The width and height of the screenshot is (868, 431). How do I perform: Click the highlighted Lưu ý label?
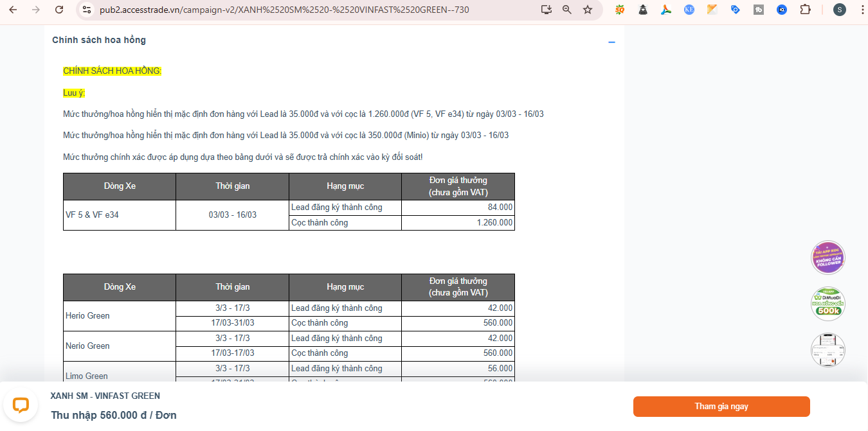pyautogui.click(x=74, y=92)
